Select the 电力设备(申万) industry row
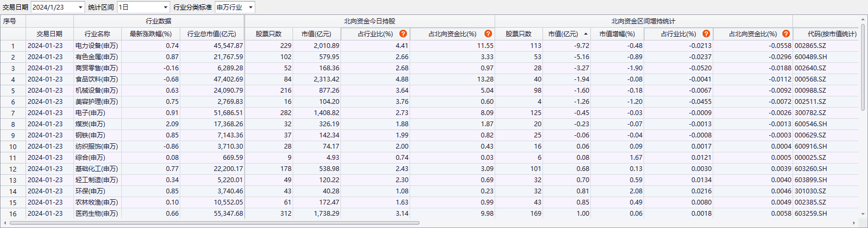This screenshot has width=868, height=228. click(97, 46)
